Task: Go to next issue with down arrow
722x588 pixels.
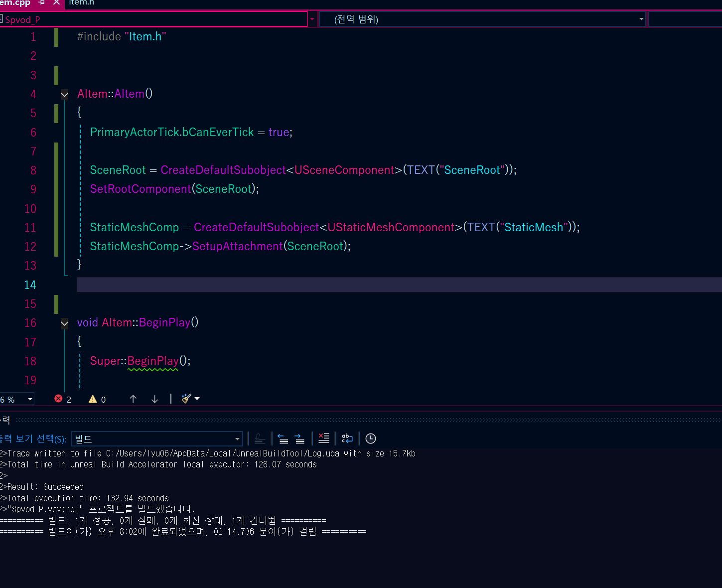Action: click(x=154, y=399)
